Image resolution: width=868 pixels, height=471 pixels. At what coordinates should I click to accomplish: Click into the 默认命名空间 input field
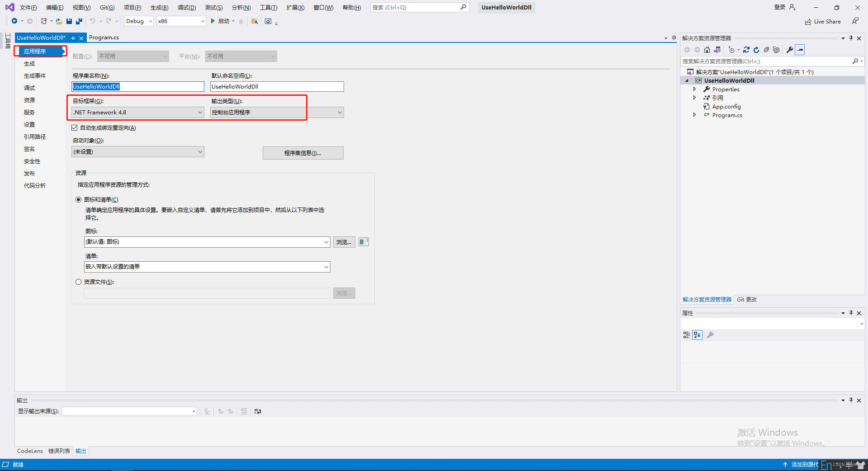coord(277,87)
